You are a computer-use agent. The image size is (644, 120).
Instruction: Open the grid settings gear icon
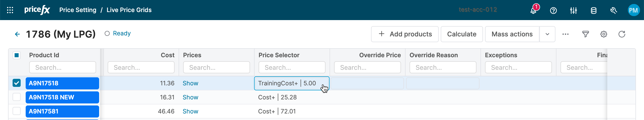pos(603,34)
